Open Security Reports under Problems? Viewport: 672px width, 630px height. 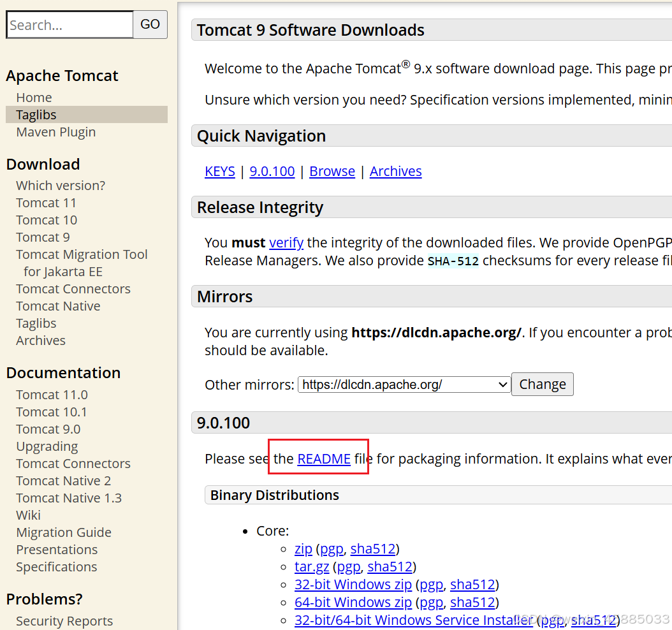pyautogui.click(x=64, y=620)
